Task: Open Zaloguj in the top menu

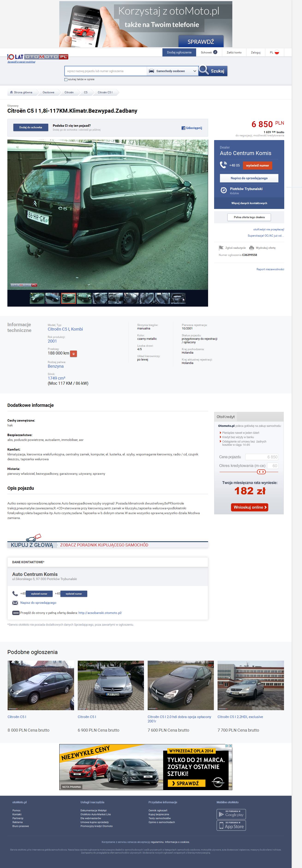Action: coord(255,53)
